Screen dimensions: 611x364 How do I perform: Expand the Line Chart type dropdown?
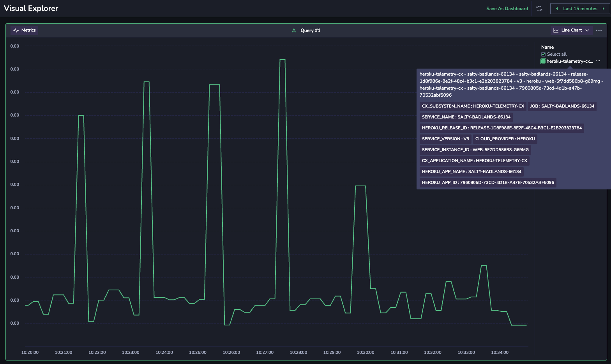(587, 30)
